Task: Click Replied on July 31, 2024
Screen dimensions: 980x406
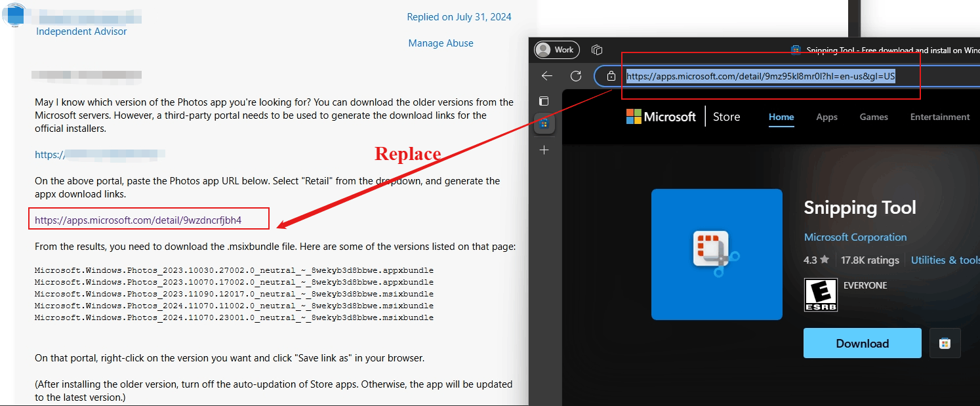Action: pos(459,17)
